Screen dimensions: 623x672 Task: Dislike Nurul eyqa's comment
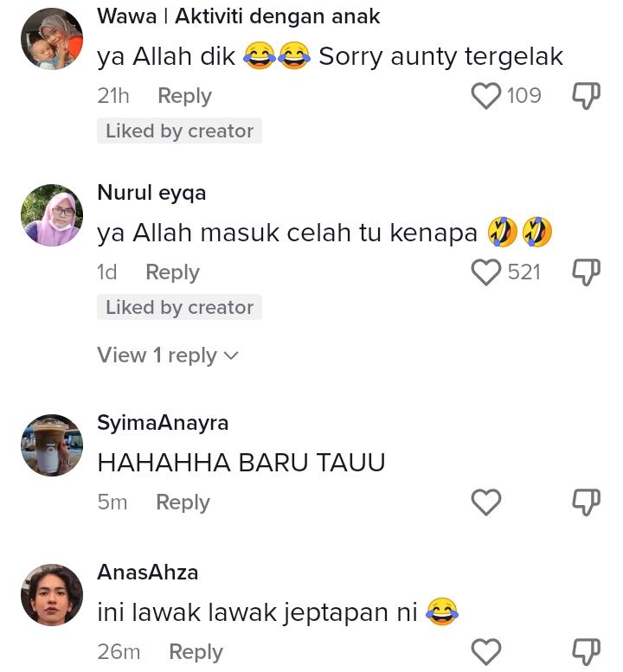tap(587, 272)
